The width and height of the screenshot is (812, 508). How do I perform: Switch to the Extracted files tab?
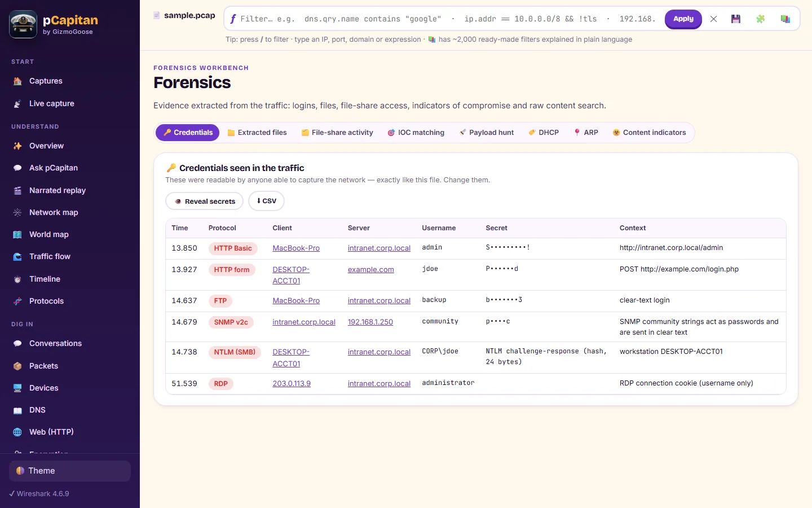257,133
